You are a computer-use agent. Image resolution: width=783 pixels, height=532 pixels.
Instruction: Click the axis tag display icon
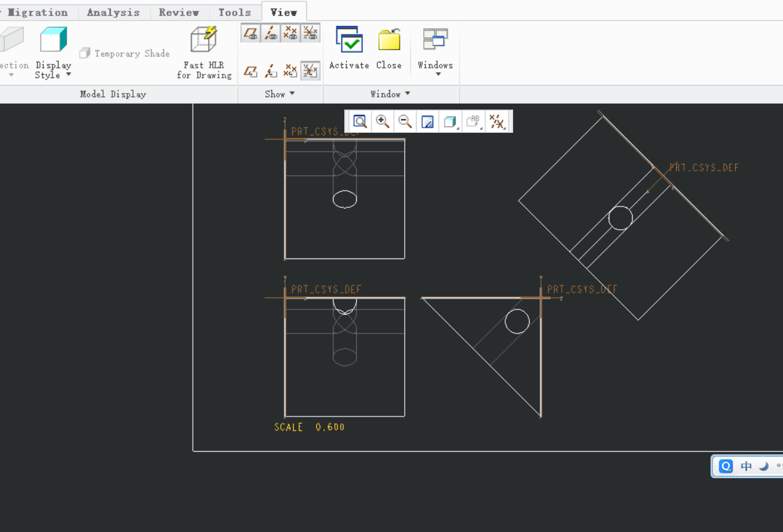coord(271,71)
